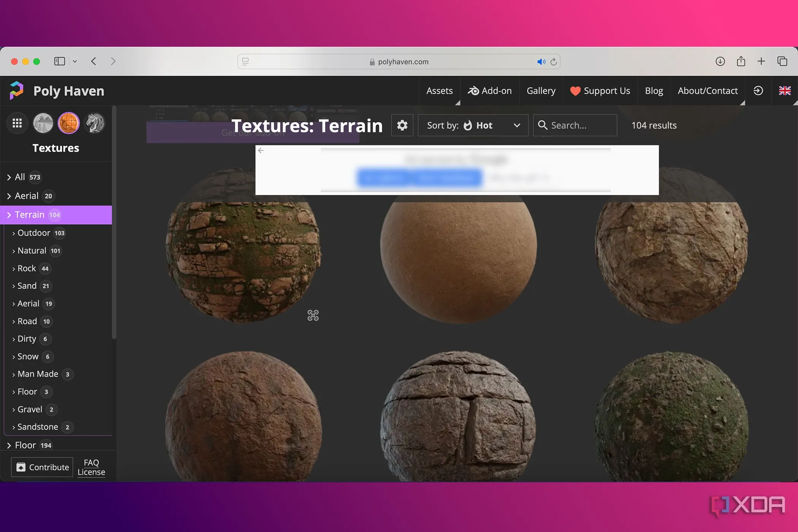Open the stacked stone wall texture sphere
This screenshot has width=798, height=532.
(458, 416)
